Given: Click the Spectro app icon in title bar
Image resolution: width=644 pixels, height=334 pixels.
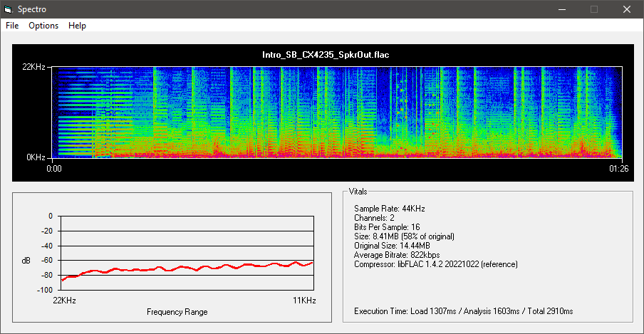Looking at the screenshot, I should click(8, 9).
